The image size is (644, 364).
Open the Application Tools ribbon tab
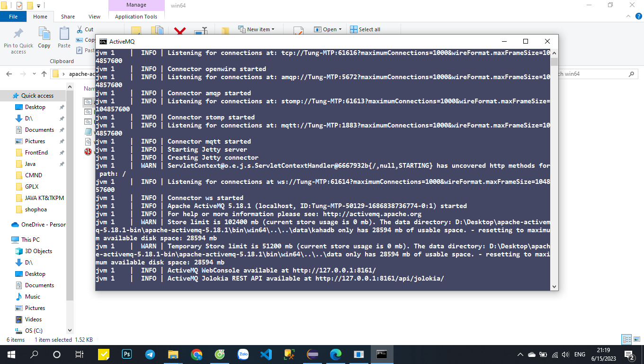pyautogui.click(x=136, y=16)
